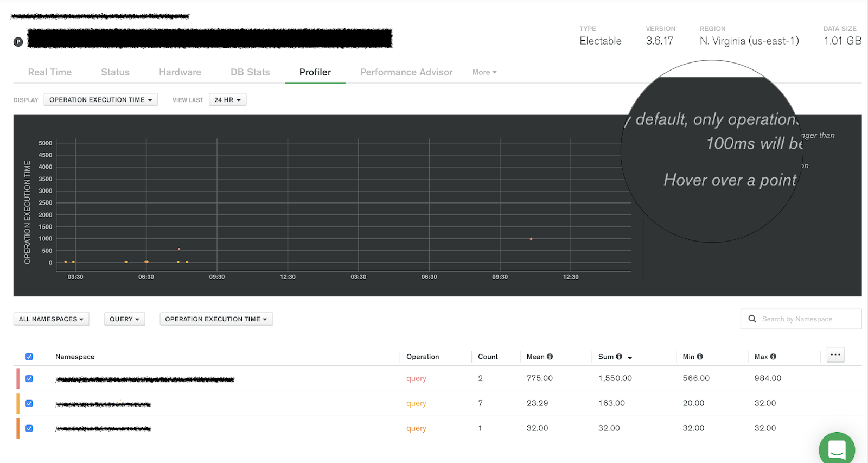The width and height of the screenshot is (868, 463).
Task: Expand the 24 HR view last dropdown
Action: coord(227,100)
